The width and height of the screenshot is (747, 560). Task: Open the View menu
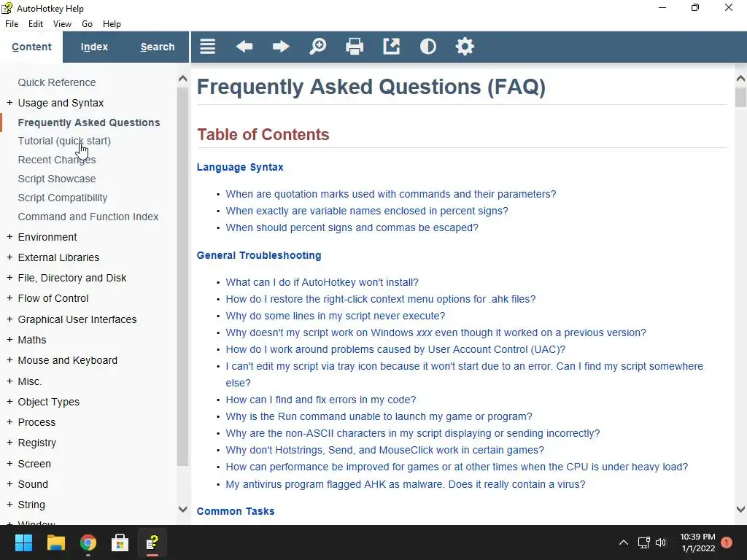click(62, 24)
